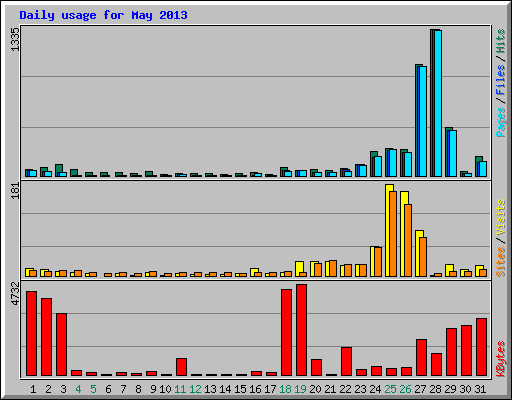Click day 22 on the axis

coord(345,389)
